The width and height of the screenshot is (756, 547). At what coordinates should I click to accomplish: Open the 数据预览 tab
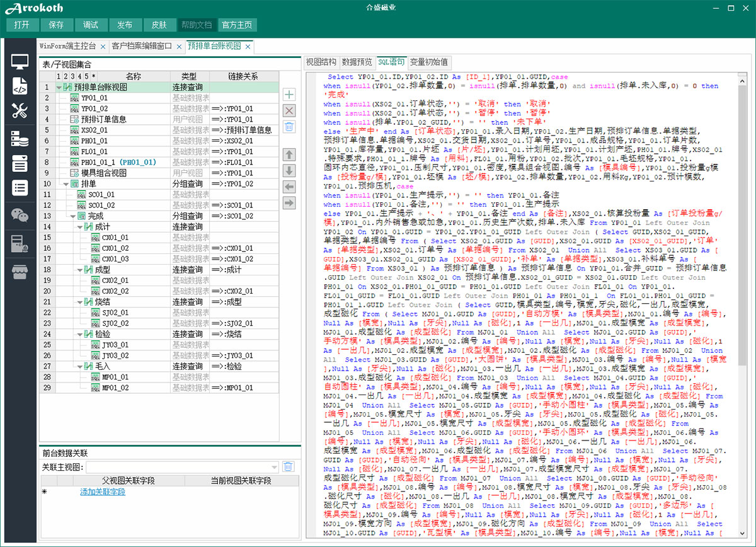pos(357,62)
